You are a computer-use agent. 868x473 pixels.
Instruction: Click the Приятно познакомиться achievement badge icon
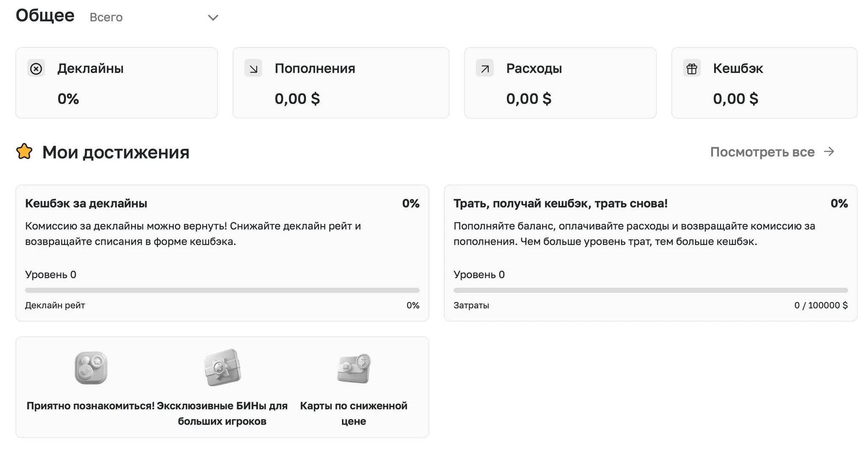91,368
